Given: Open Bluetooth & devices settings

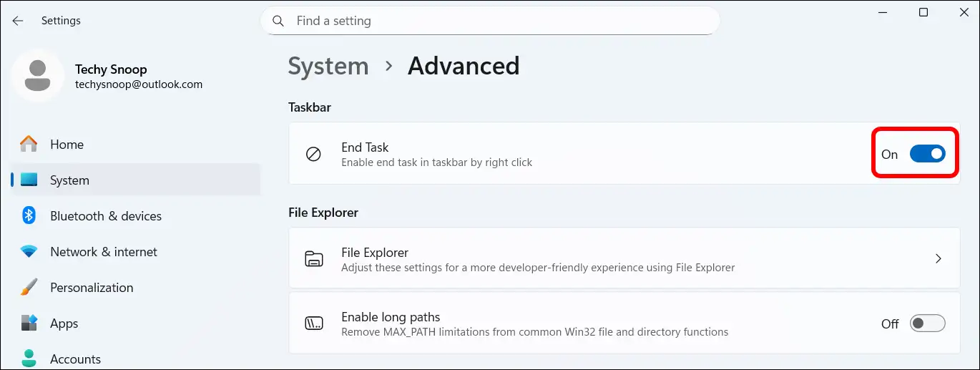Looking at the screenshot, I should click(x=136, y=216).
